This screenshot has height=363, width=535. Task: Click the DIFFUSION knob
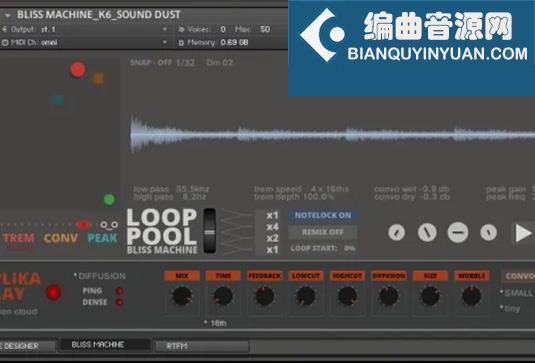389,296
